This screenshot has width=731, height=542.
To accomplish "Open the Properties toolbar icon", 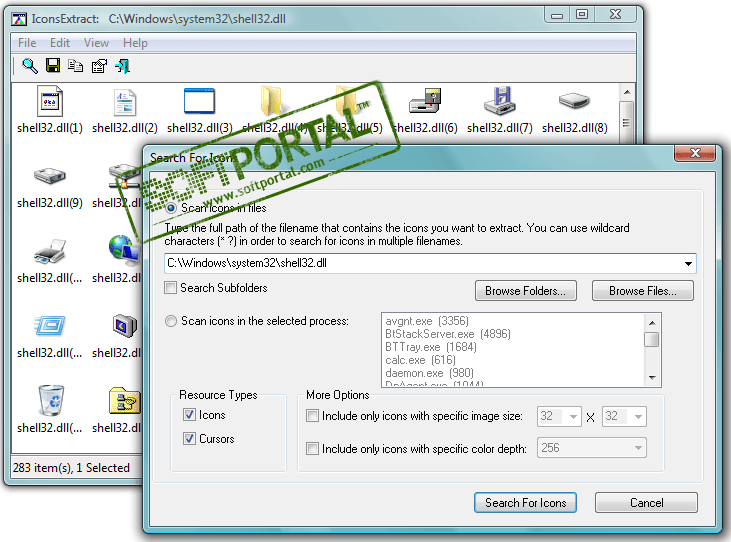I will [99, 66].
